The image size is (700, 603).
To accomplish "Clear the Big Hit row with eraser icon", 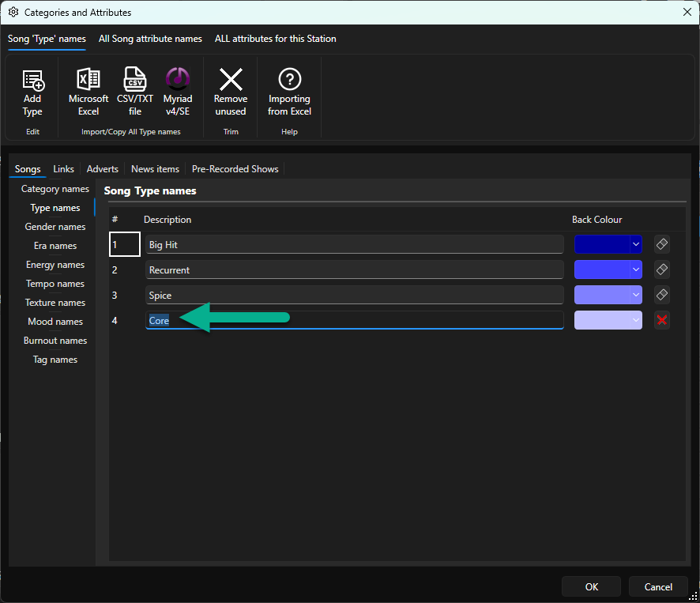I will [x=662, y=244].
